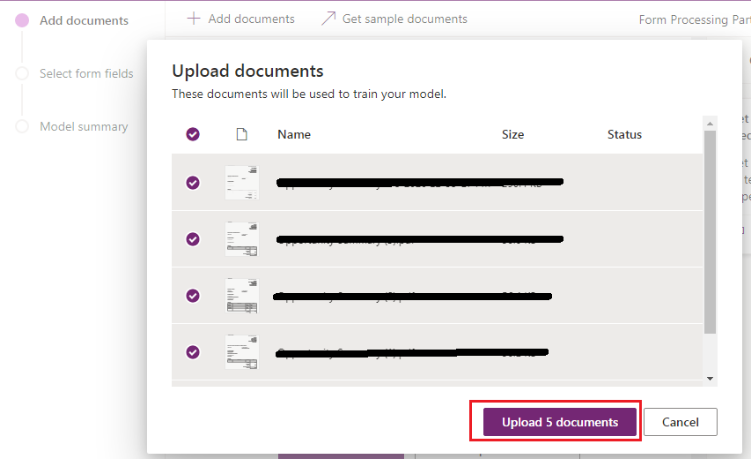752x459 pixels.
Task: Open Get sample documents link text
Action: (x=404, y=19)
